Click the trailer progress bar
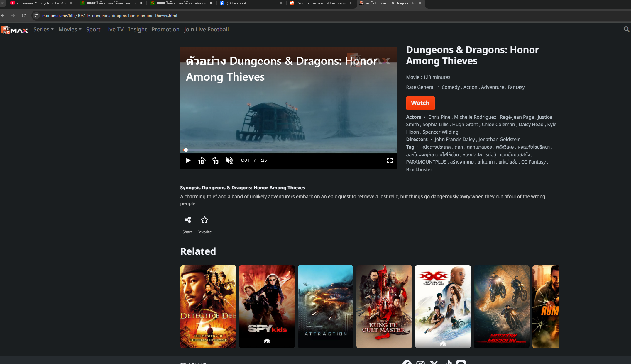Image resolution: width=631 pixels, height=364 pixels. click(x=289, y=150)
